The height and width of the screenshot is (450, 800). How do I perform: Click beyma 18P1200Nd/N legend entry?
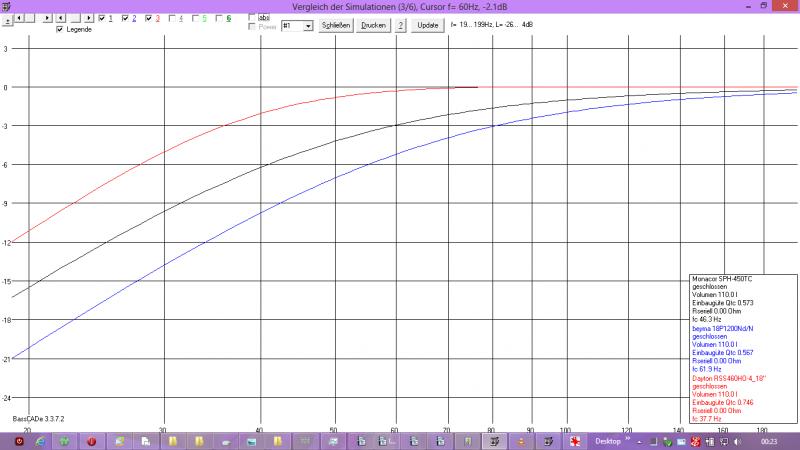(x=722, y=329)
